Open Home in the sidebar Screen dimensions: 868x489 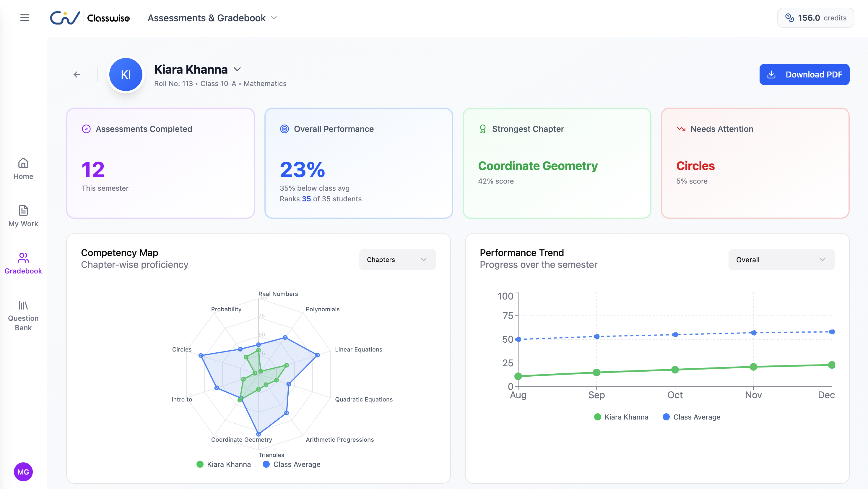(x=23, y=169)
